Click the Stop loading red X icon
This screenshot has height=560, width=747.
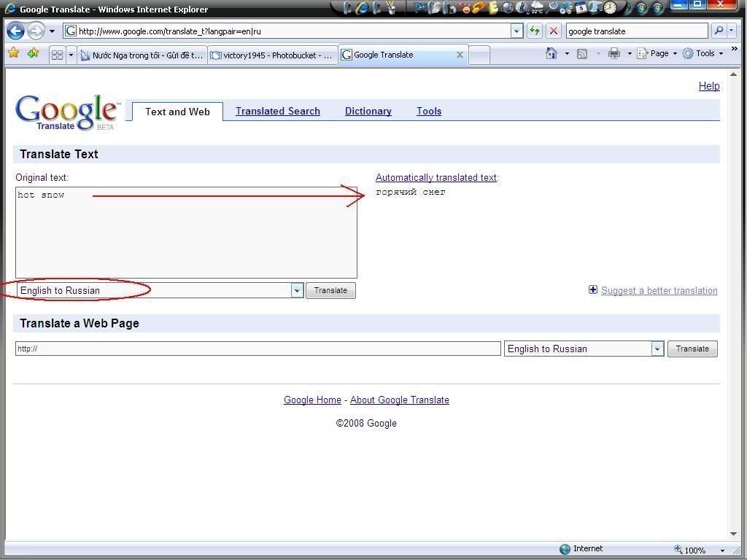(554, 31)
